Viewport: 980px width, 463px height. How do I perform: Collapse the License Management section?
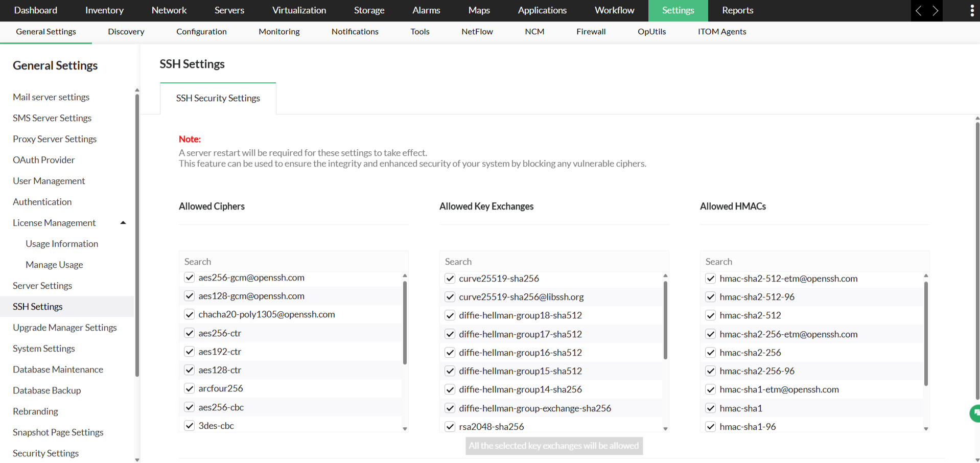coord(123,223)
